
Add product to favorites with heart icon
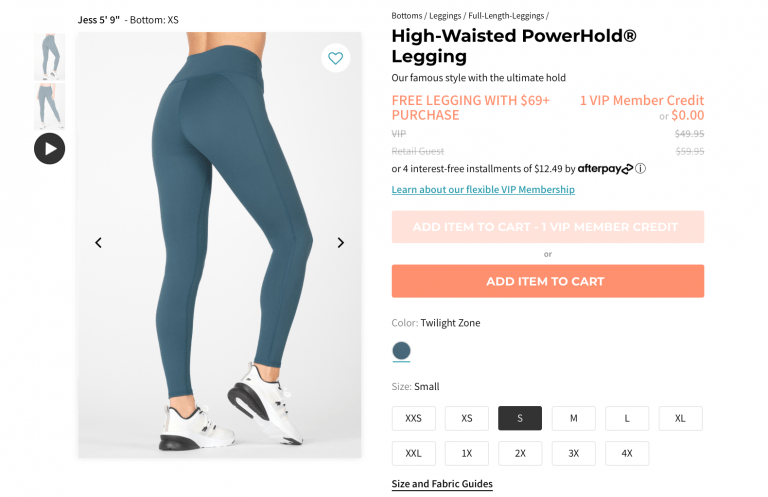pyautogui.click(x=336, y=58)
